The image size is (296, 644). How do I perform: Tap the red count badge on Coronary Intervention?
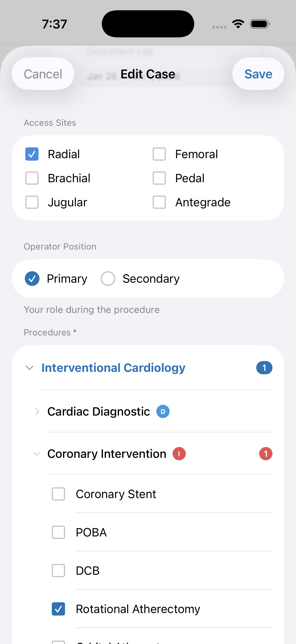pos(266,454)
